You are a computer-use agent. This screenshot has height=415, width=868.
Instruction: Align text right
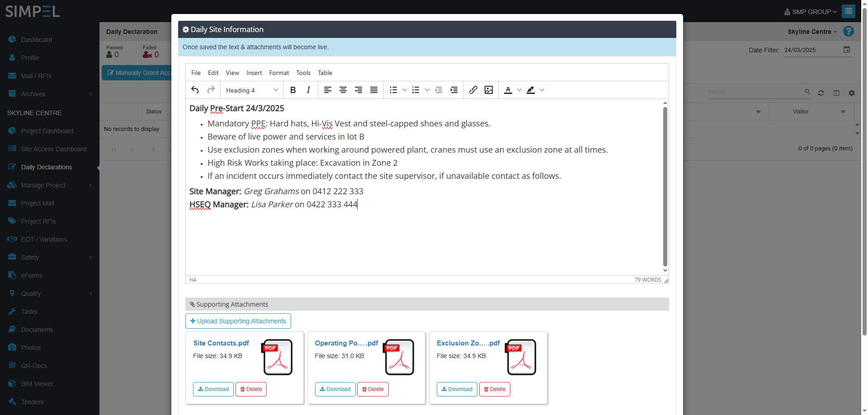(359, 90)
